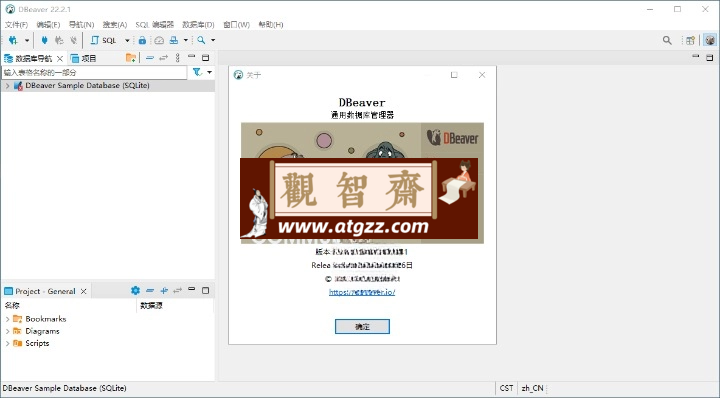Click the CST timezone in status bar
The width and height of the screenshot is (720, 398).
click(x=506, y=388)
